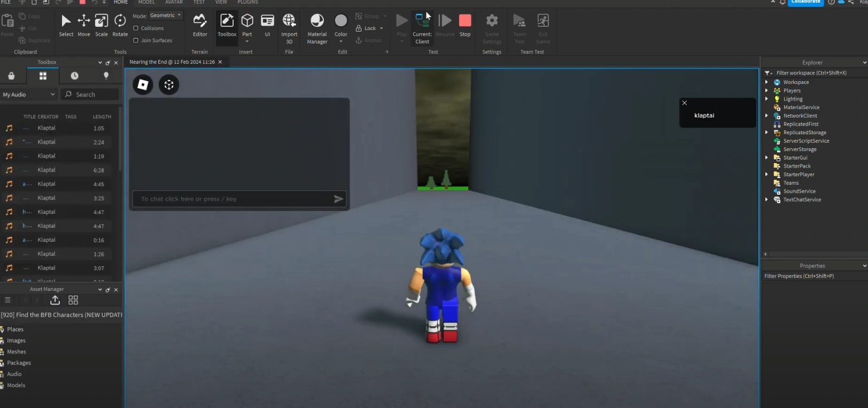
Task: Expand the ReplicatedStorage tree node
Action: click(x=766, y=133)
